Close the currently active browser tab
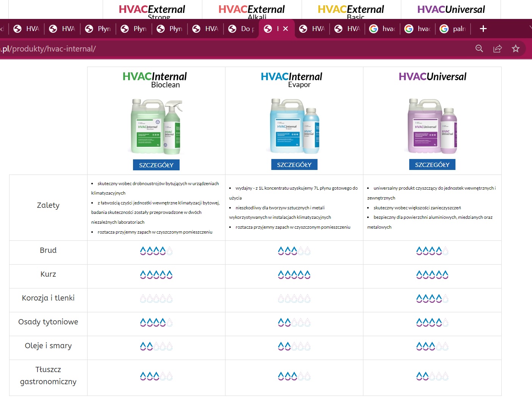 [286, 29]
